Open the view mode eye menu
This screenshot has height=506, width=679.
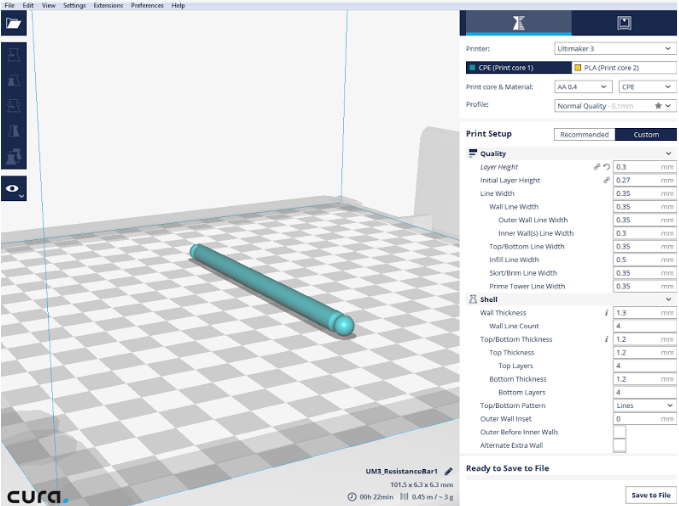coord(14,187)
